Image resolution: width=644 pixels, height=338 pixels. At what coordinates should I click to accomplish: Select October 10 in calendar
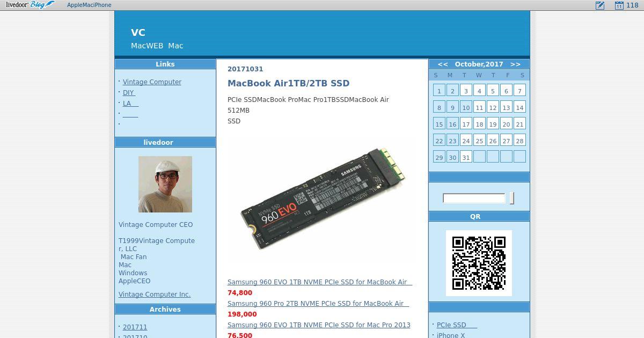click(466, 107)
